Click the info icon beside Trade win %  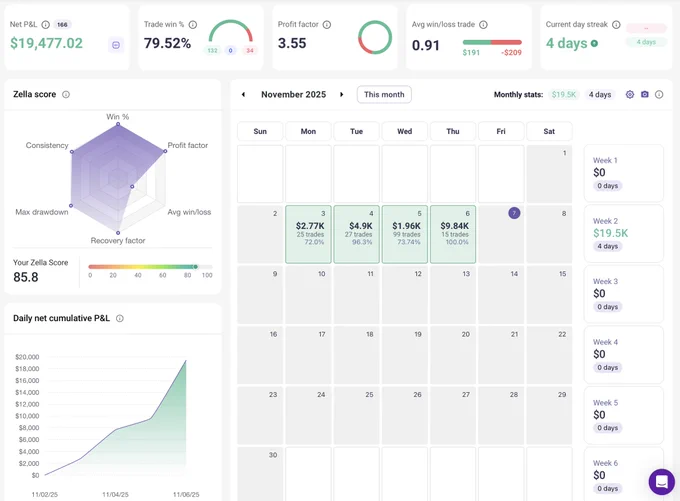[x=193, y=25]
